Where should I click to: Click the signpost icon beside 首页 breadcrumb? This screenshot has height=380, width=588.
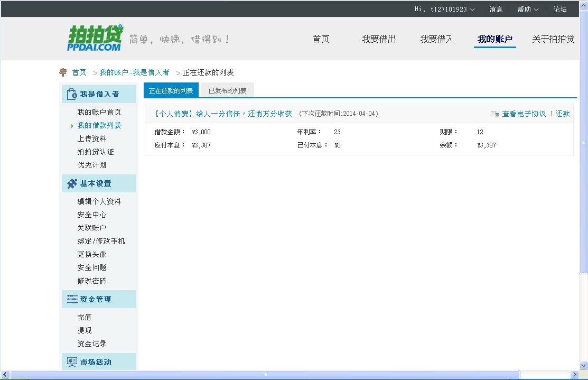click(x=63, y=72)
